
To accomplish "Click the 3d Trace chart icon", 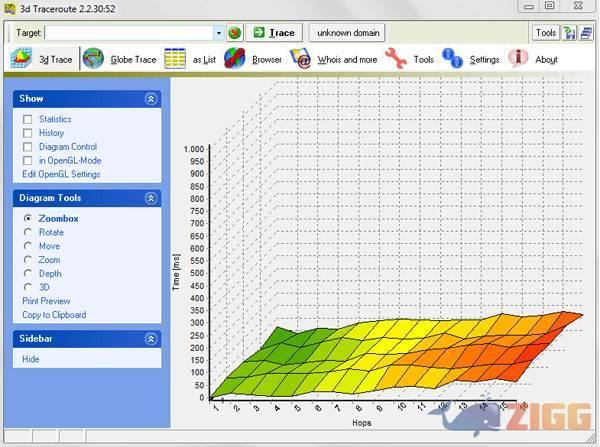I will (x=22, y=59).
